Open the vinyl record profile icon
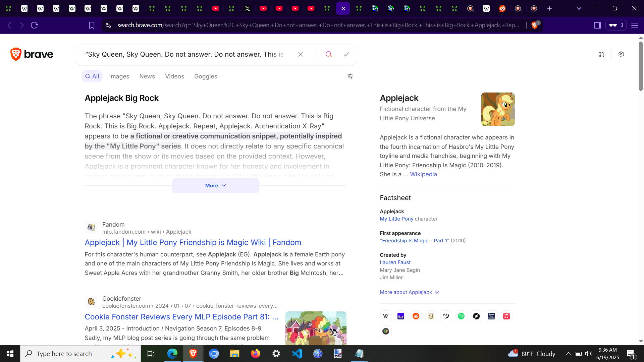Viewport: 644px width, 362px height. 476,316
